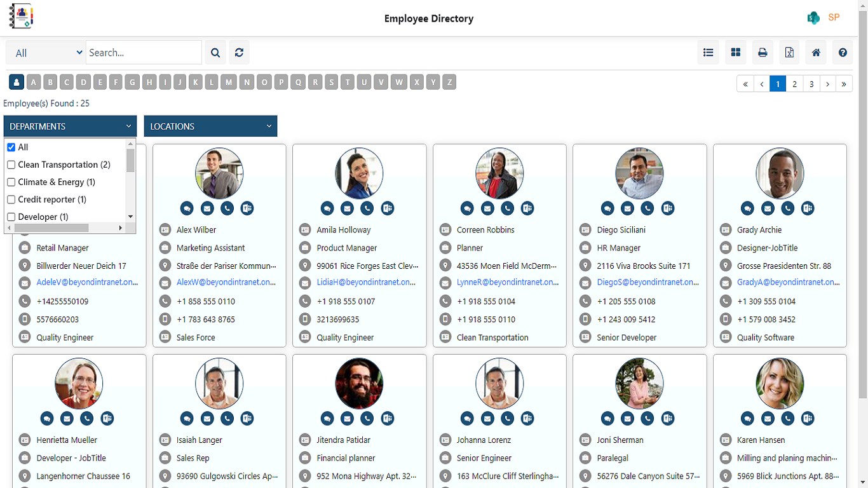
Task: Go to next page arrow
Action: click(x=828, y=84)
